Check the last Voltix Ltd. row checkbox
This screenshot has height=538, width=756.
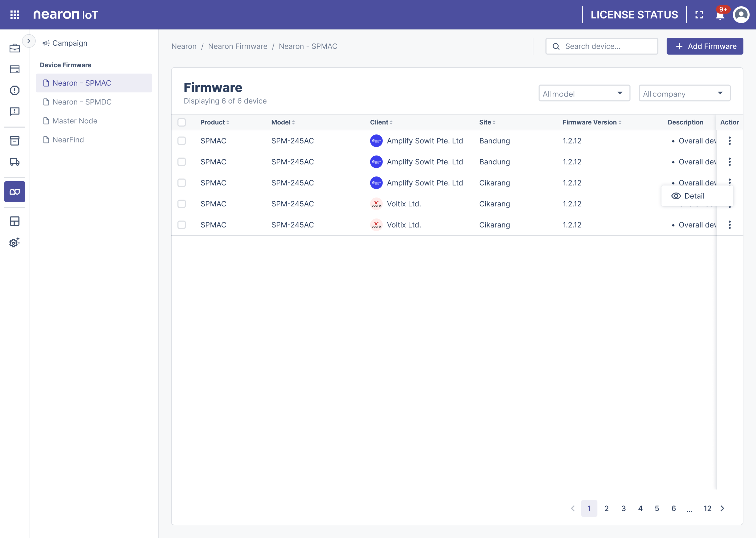point(182,225)
